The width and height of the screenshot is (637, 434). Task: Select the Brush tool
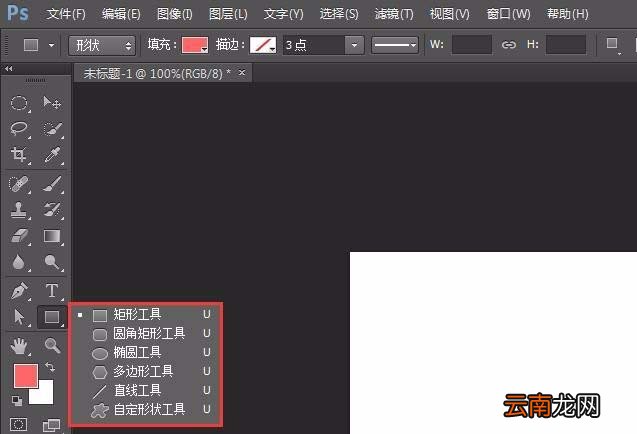click(52, 184)
